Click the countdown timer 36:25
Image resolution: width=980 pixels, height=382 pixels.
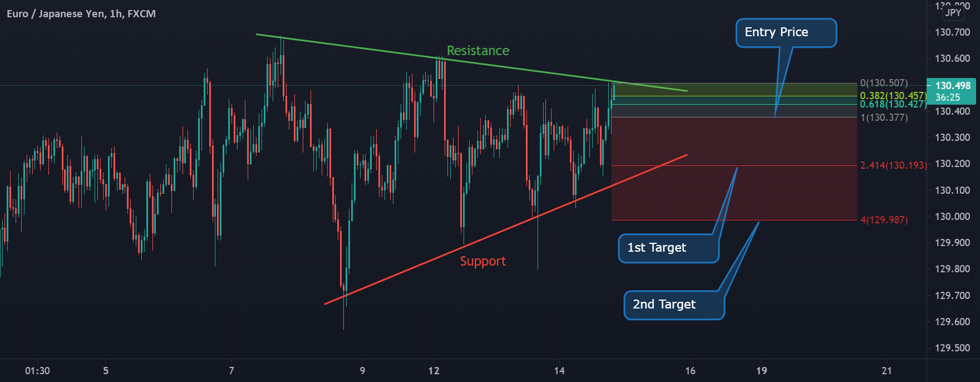948,97
